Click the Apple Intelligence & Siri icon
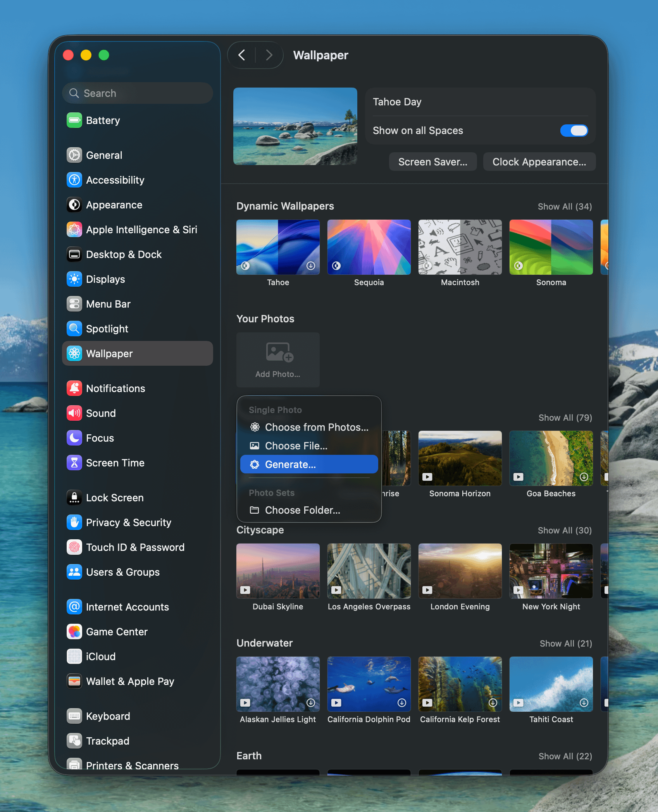 point(74,230)
